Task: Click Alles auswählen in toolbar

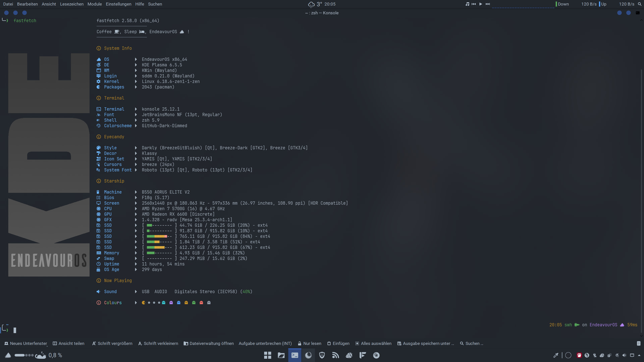Action: [x=373, y=344]
